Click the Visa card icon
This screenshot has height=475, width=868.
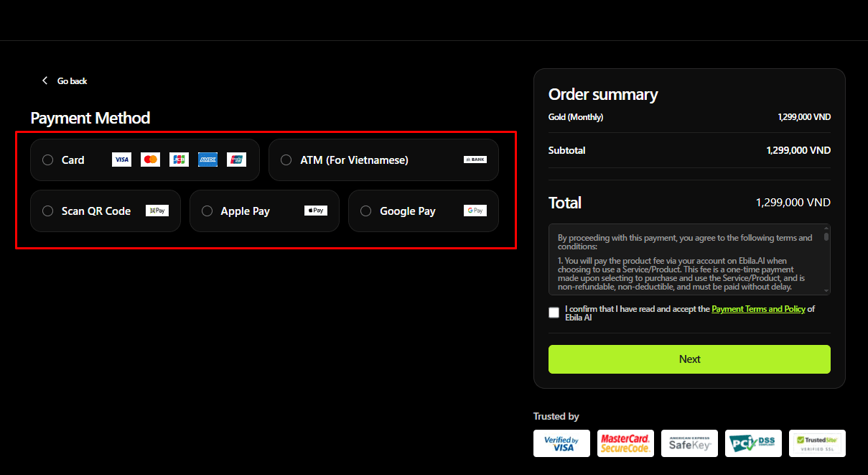pyautogui.click(x=121, y=160)
